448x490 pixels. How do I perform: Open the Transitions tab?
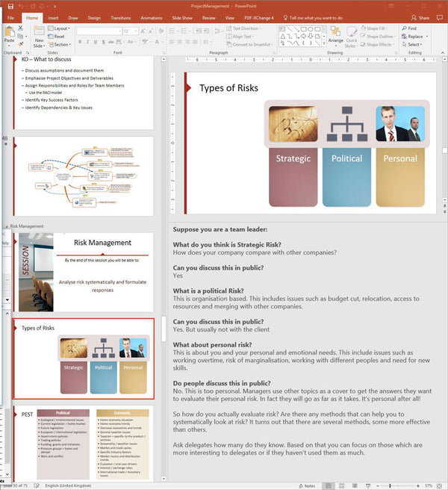121,18
